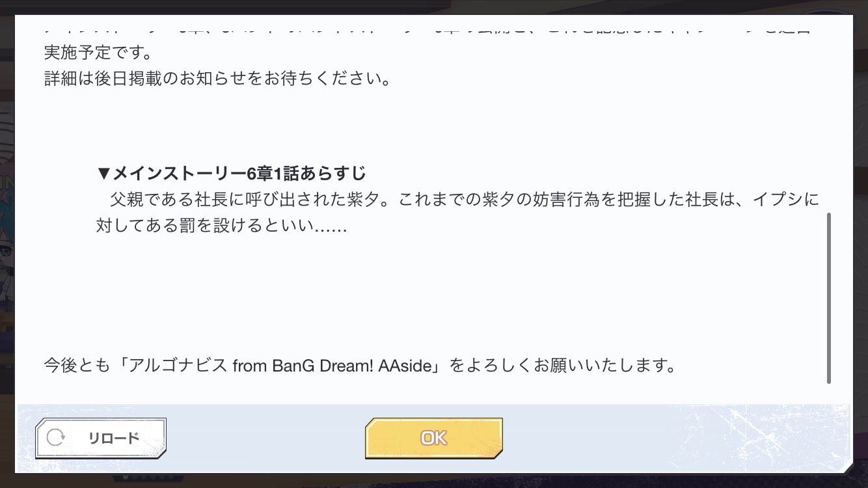Click the ▼ triangle before メインストーリー heading
Viewport: 868px width, 488px height.
pos(103,174)
